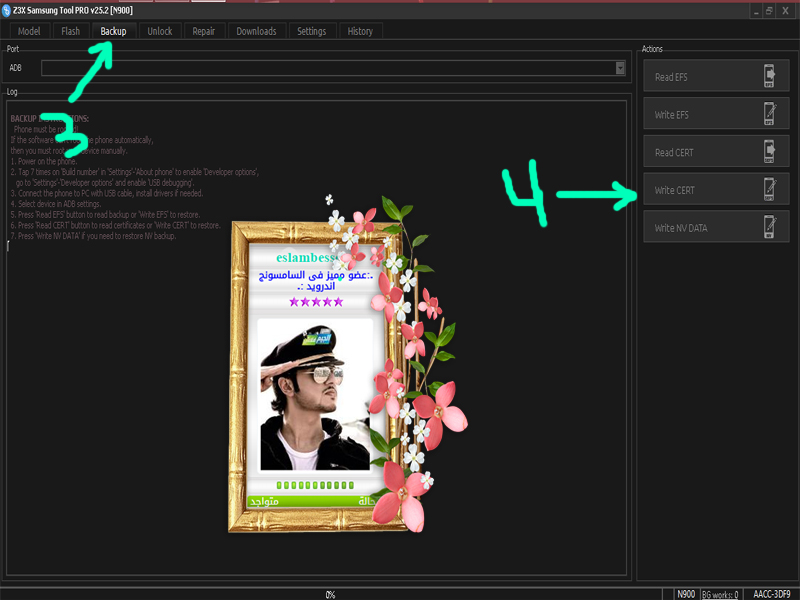The height and width of the screenshot is (600, 800).
Task: Open the Model tab
Action: (x=29, y=31)
